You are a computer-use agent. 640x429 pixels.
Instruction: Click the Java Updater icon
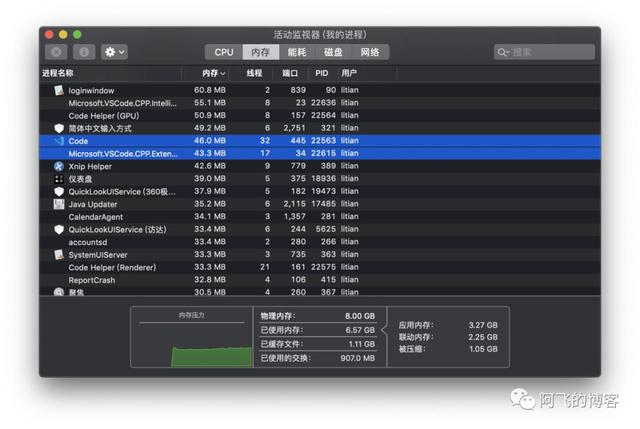pyautogui.click(x=59, y=204)
